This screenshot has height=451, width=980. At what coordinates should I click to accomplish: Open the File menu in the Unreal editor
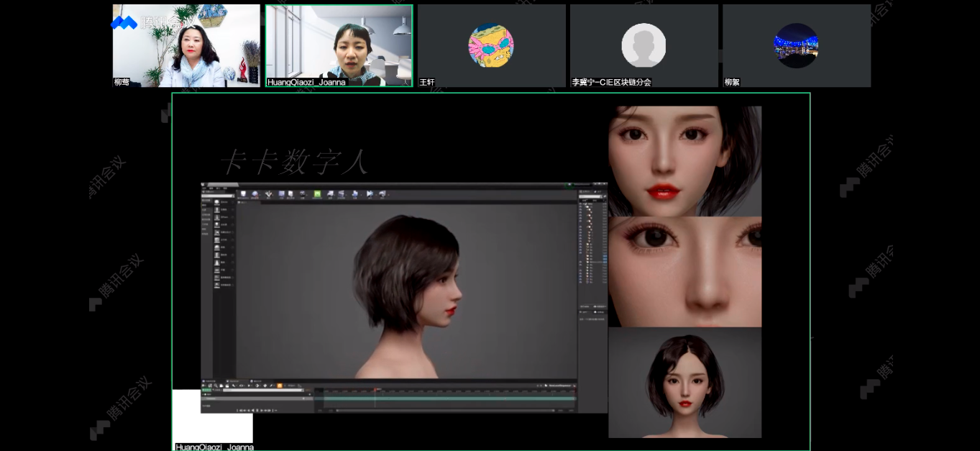point(205,190)
